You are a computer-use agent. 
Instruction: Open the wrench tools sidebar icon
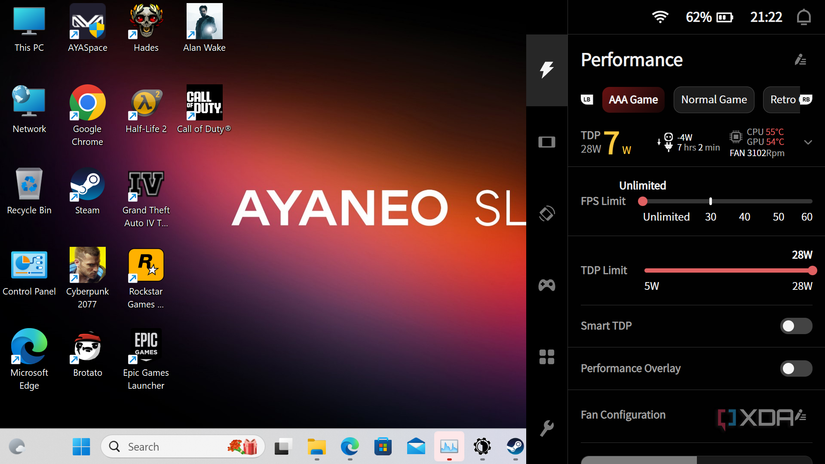pos(547,428)
